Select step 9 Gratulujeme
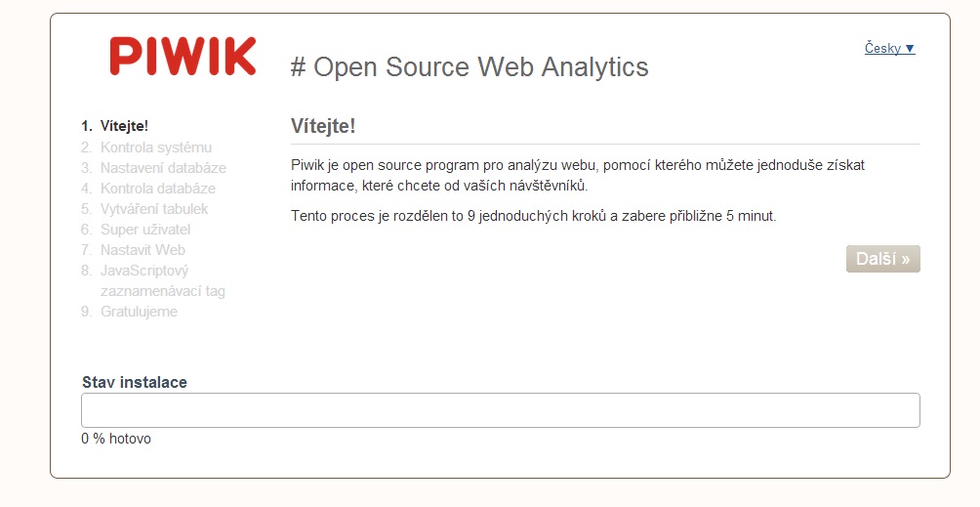The width and height of the screenshot is (980, 507). pos(130,312)
